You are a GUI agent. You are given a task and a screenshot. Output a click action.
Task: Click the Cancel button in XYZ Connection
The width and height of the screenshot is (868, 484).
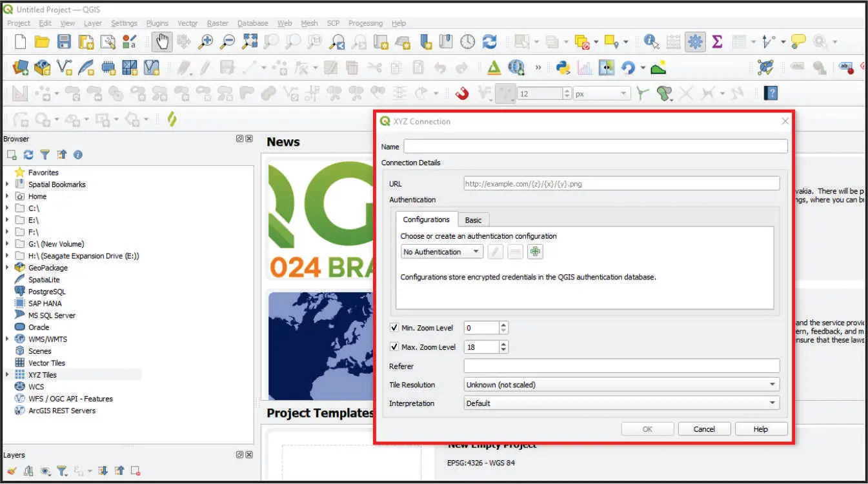704,429
